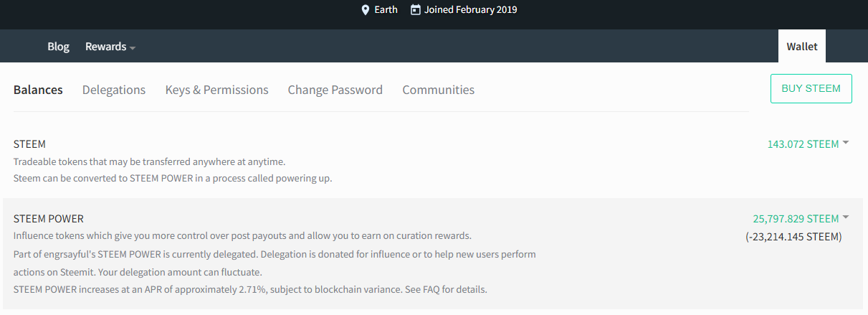The width and height of the screenshot is (868, 315).
Task: Expand the 25,797.829 STEEM power dropdown arrow
Action: [846, 218]
